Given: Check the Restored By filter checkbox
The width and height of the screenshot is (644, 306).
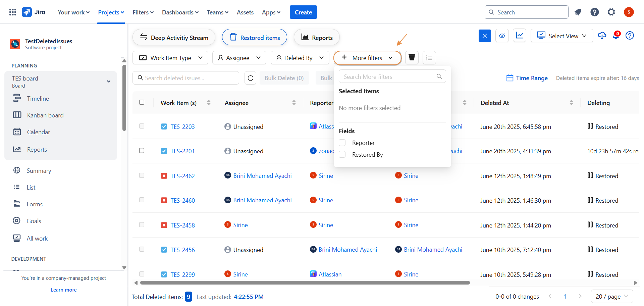Looking at the screenshot, I should [342, 154].
